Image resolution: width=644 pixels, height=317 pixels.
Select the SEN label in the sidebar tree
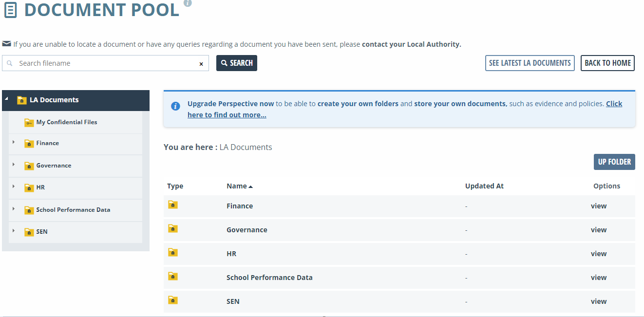[x=42, y=232]
